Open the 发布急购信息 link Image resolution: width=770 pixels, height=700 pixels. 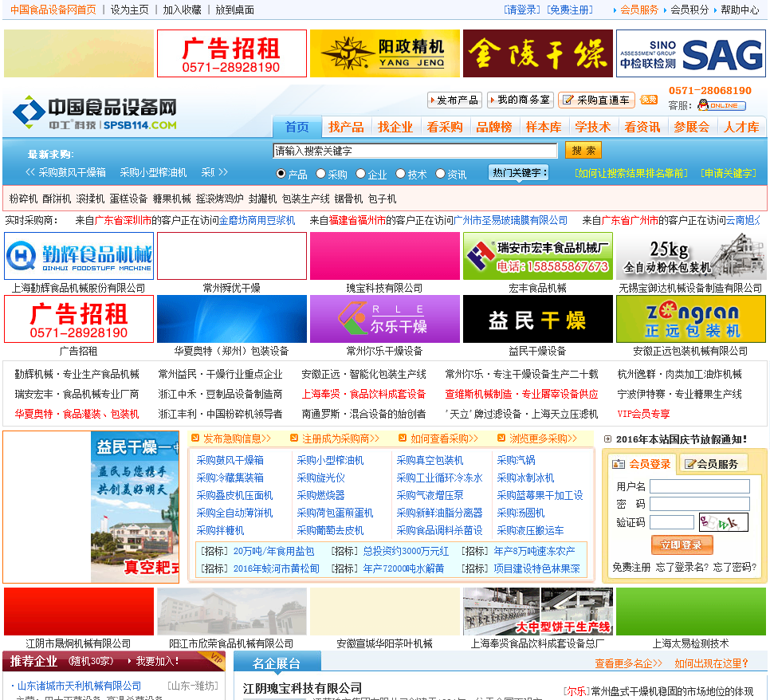coord(237,438)
